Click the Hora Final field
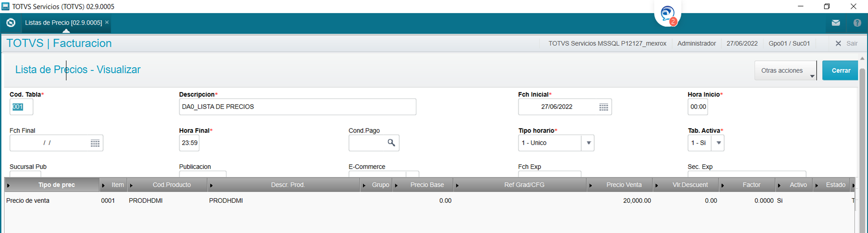The image size is (868, 233). pyautogui.click(x=189, y=143)
